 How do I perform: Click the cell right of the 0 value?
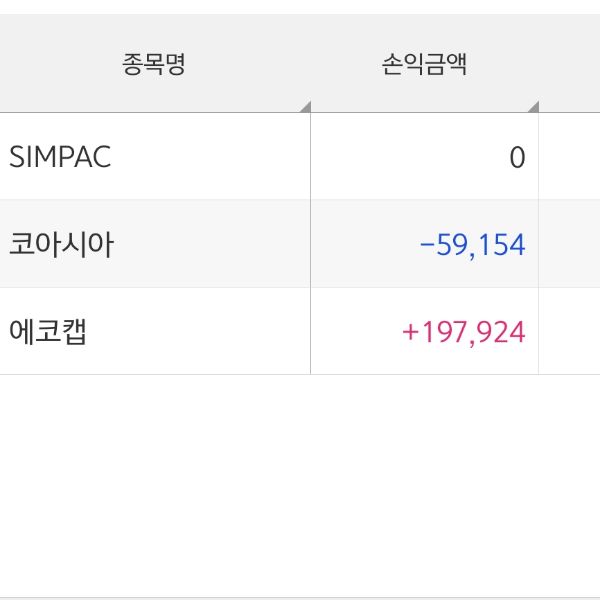click(x=570, y=157)
